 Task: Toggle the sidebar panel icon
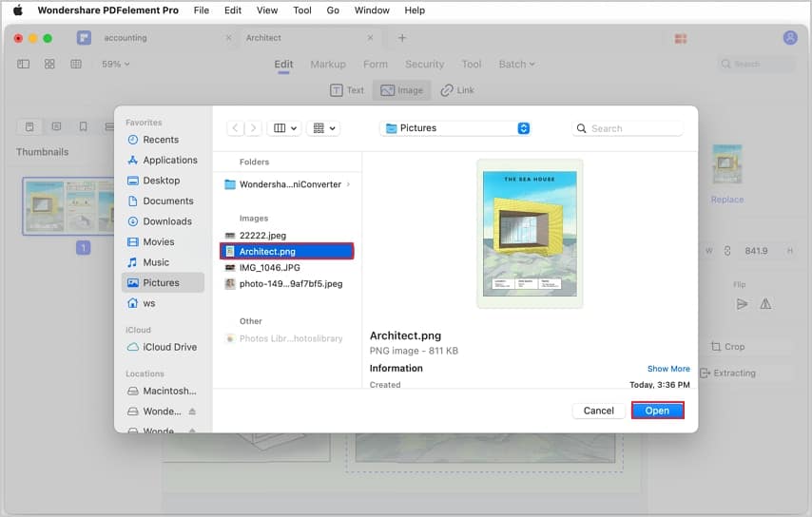click(24, 65)
